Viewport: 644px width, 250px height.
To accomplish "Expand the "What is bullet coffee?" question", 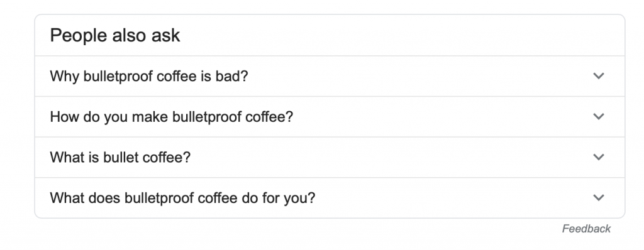I will 330,157.
